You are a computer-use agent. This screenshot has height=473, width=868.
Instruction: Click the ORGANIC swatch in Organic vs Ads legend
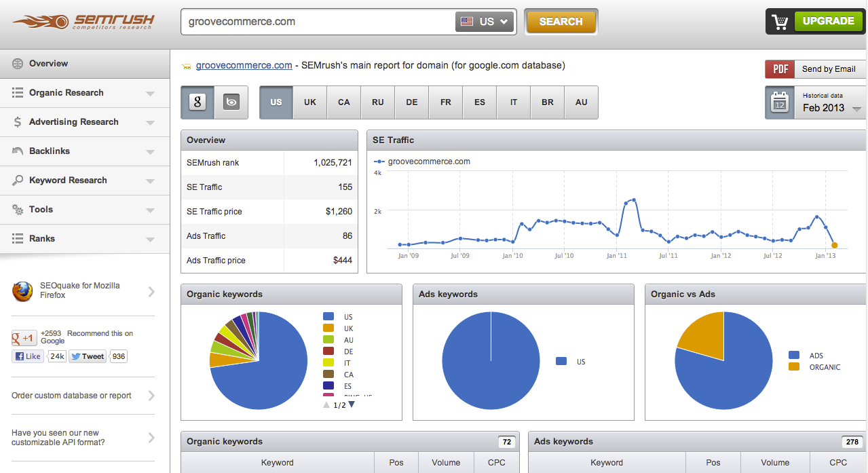point(794,366)
